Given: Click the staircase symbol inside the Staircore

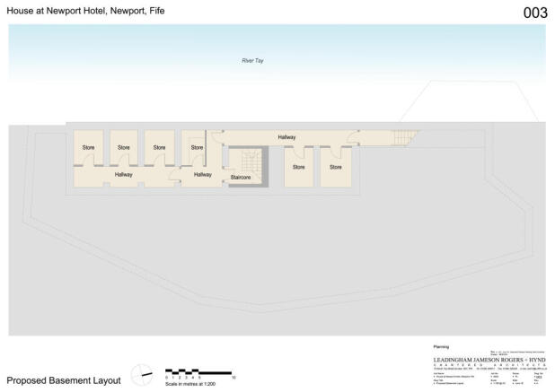Looking at the screenshot, I should [x=251, y=161].
